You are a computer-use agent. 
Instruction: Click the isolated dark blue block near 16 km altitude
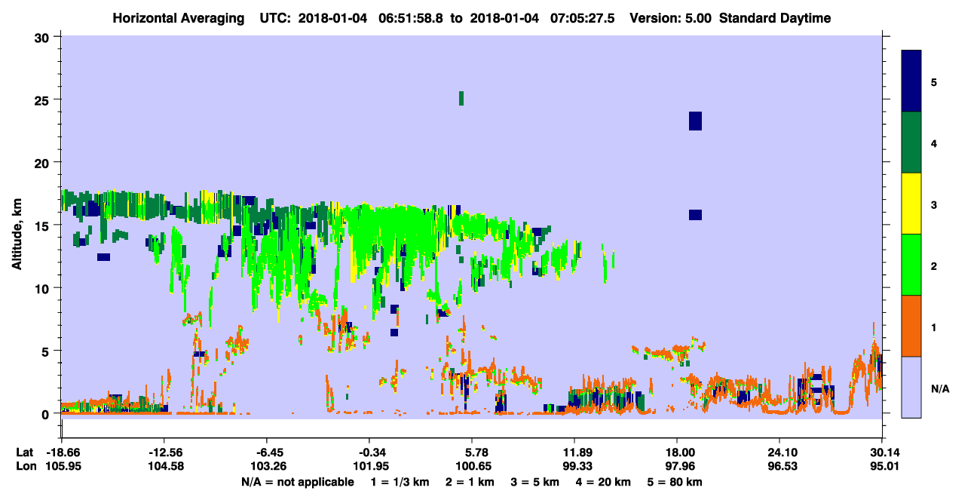pos(695,215)
